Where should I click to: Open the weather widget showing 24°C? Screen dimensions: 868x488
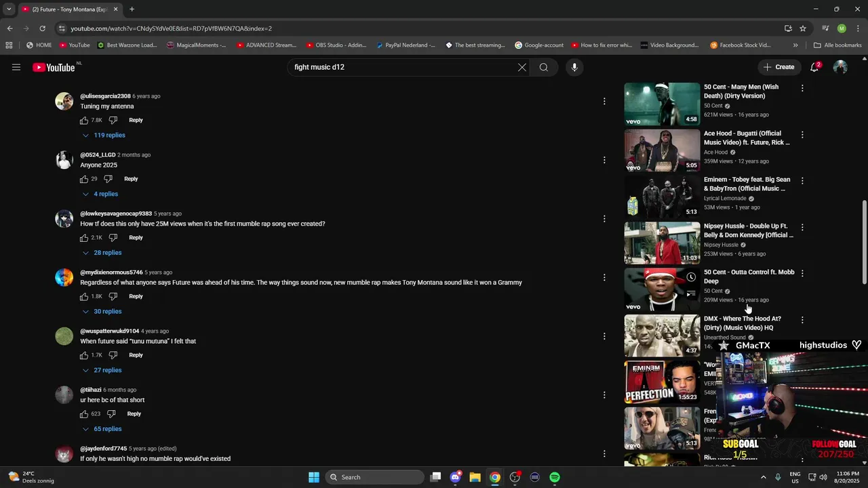31,477
